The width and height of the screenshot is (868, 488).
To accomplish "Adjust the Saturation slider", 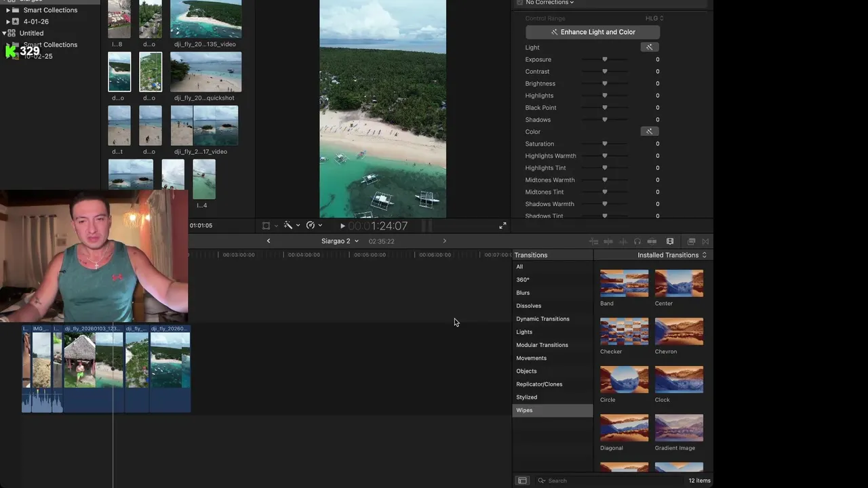I will 605,144.
